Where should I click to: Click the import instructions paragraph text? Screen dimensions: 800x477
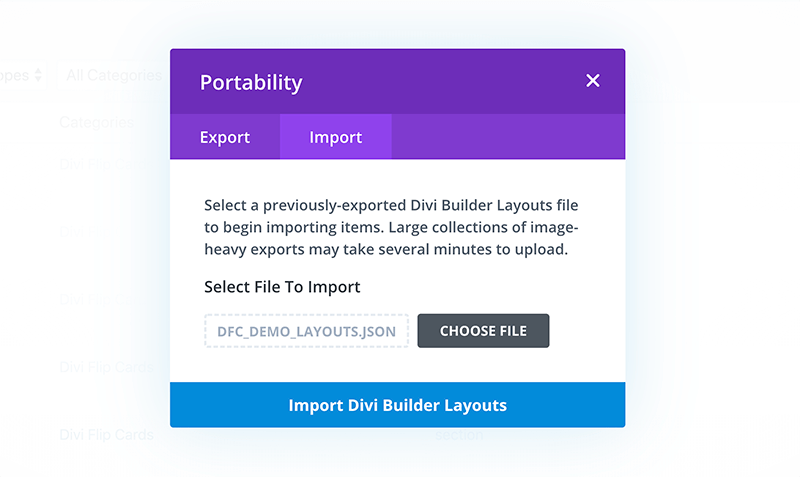coord(391,227)
